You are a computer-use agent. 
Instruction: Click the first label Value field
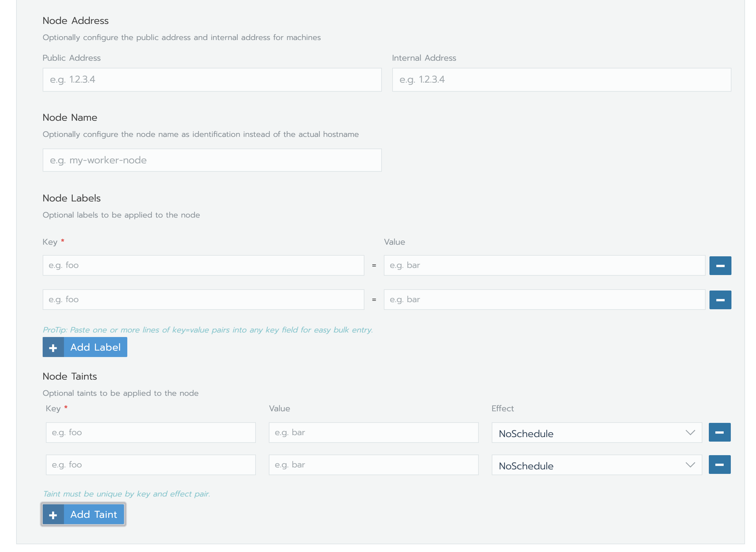[544, 265]
